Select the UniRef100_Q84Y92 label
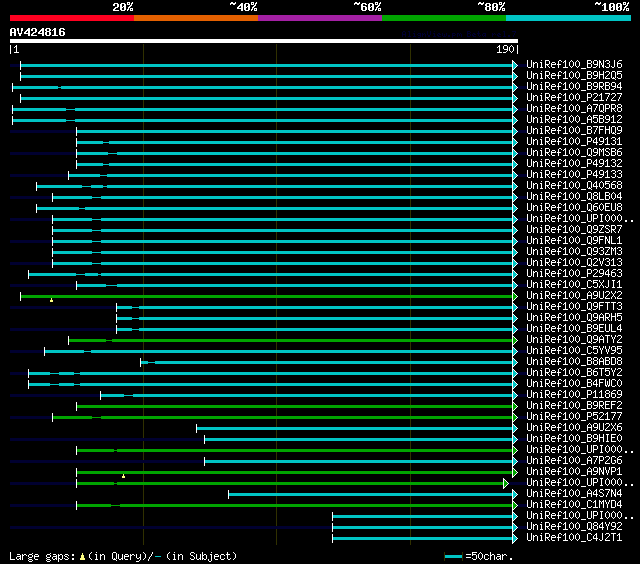Image resolution: width=640 pixels, height=564 pixels. click(574, 527)
